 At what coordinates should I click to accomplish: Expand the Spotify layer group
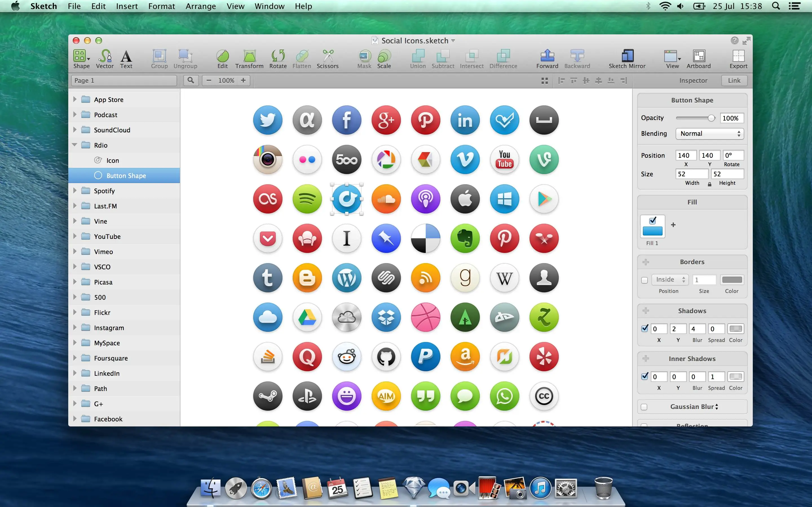(75, 190)
